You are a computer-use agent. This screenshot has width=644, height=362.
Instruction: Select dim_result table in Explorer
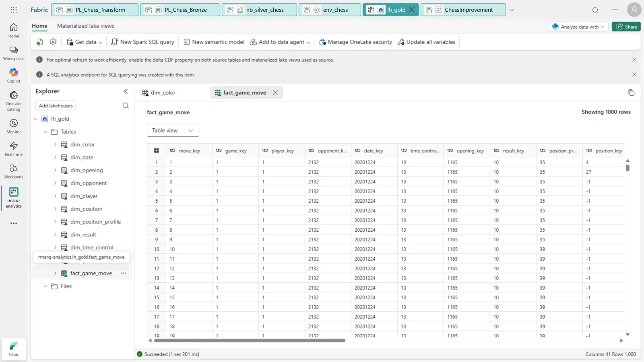click(83, 234)
